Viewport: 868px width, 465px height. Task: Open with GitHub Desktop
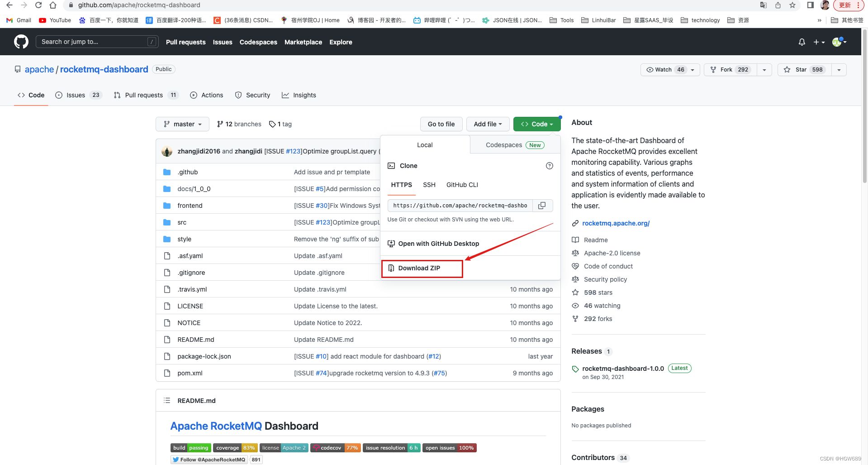433,244
